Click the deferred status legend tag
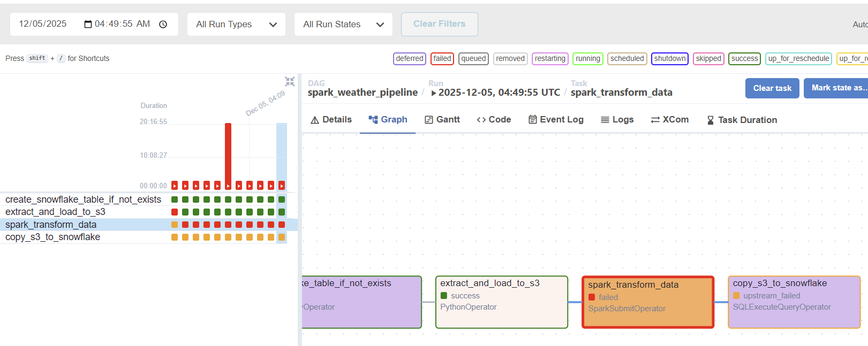The width and height of the screenshot is (868, 346). (410, 59)
